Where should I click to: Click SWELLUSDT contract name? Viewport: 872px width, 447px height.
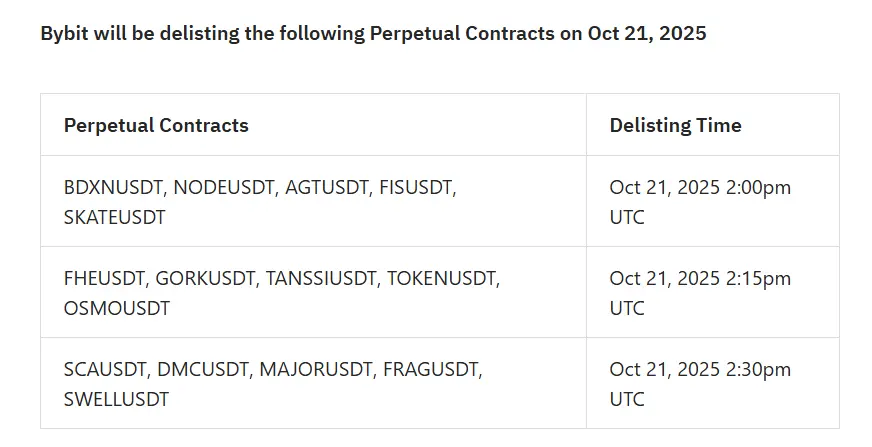pos(116,399)
